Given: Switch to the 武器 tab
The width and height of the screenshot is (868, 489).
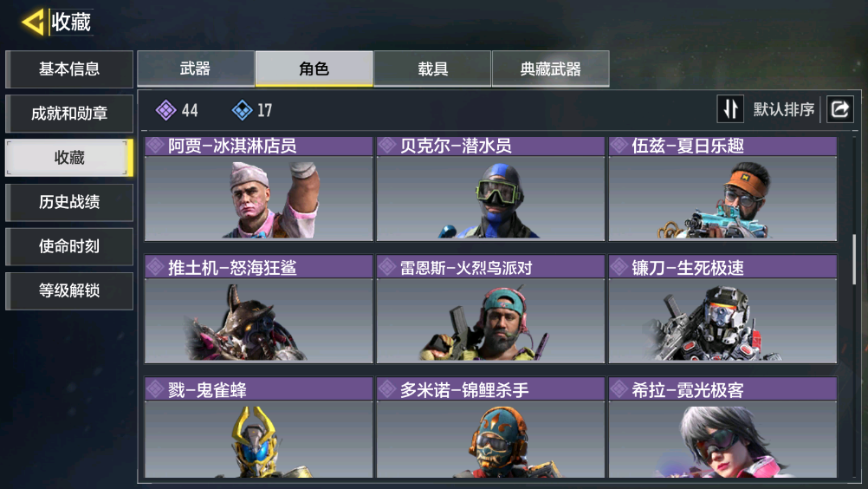Looking at the screenshot, I should coord(196,68).
